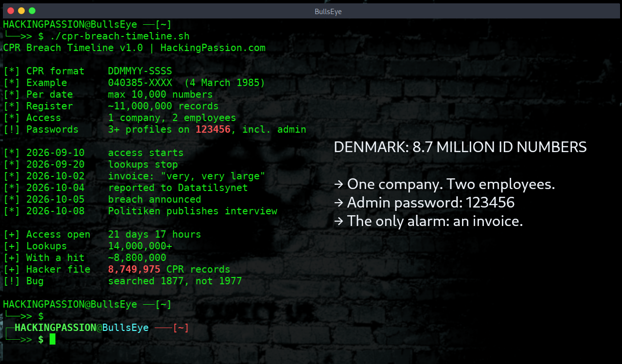The height and width of the screenshot is (364, 622).
Task: Click "The only alarm: an invoice." line
Action: [x=428, y=221]
